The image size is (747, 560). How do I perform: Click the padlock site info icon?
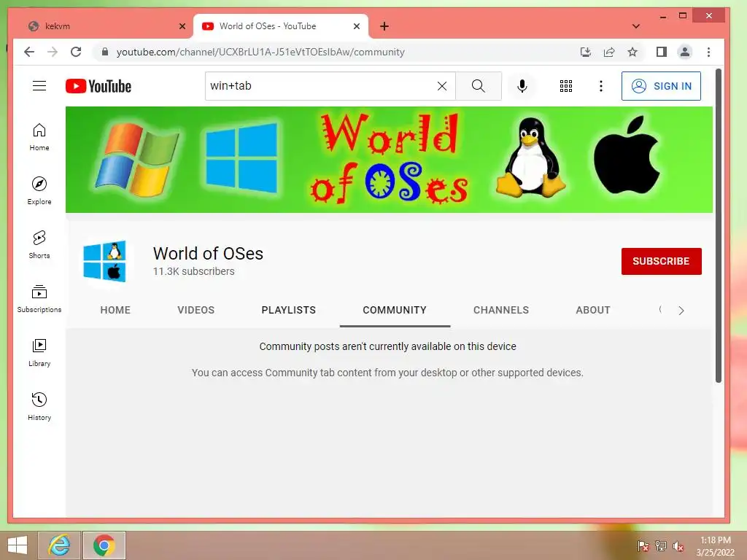coord(105,52)
